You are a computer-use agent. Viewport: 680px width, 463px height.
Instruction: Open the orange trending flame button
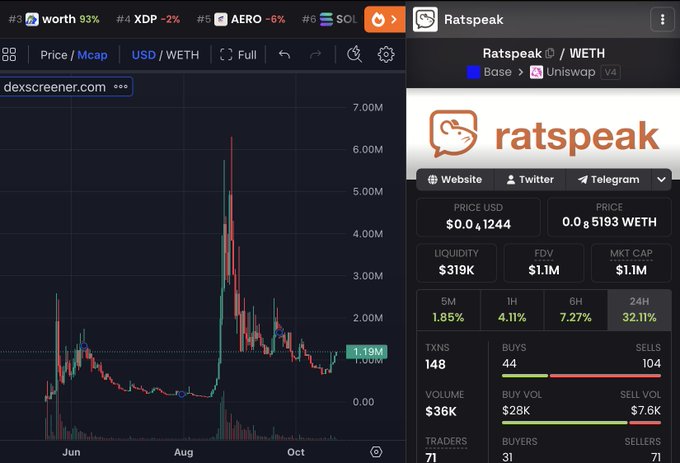pos(385,20)
